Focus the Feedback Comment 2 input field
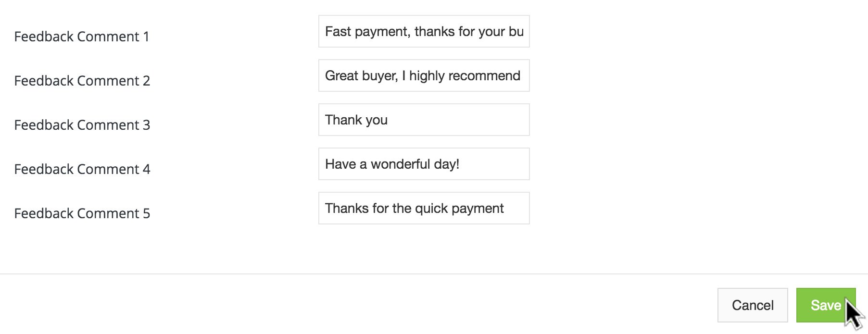This screenshot has width=868, height=334. tap(424, 76)
